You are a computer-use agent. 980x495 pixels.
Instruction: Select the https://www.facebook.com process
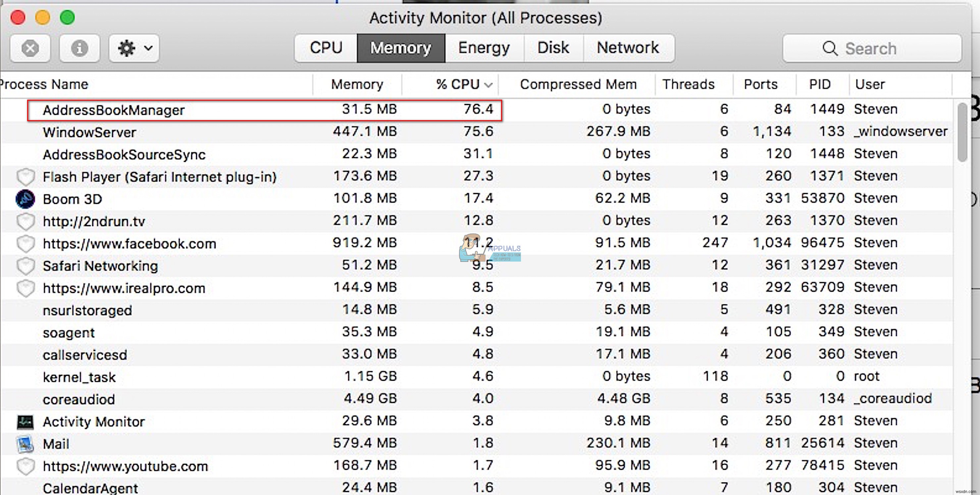click(129, 242)
